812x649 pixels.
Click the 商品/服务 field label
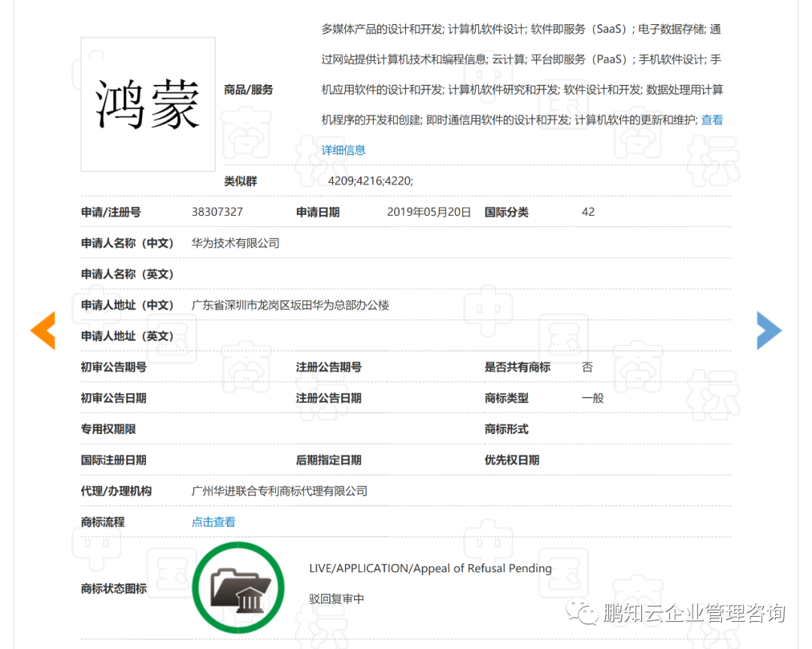click(248, 89)
